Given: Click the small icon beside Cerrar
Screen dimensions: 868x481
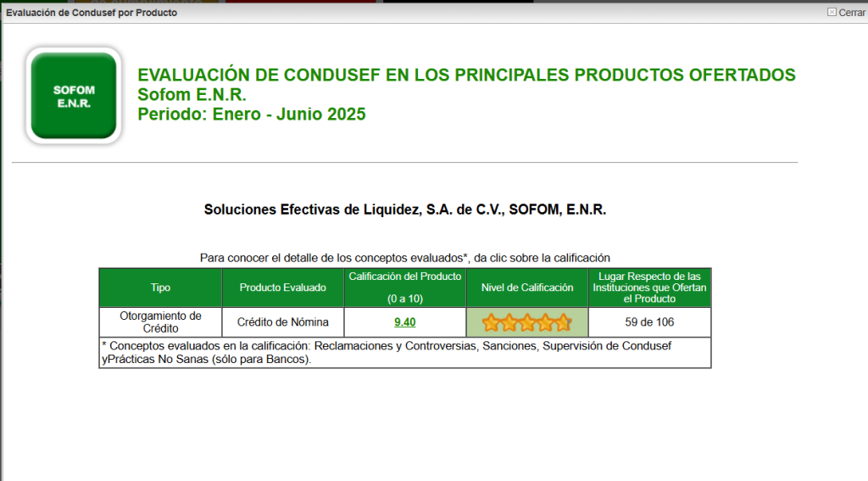Looking at the screenshot, I should click(x=832, y=13).
